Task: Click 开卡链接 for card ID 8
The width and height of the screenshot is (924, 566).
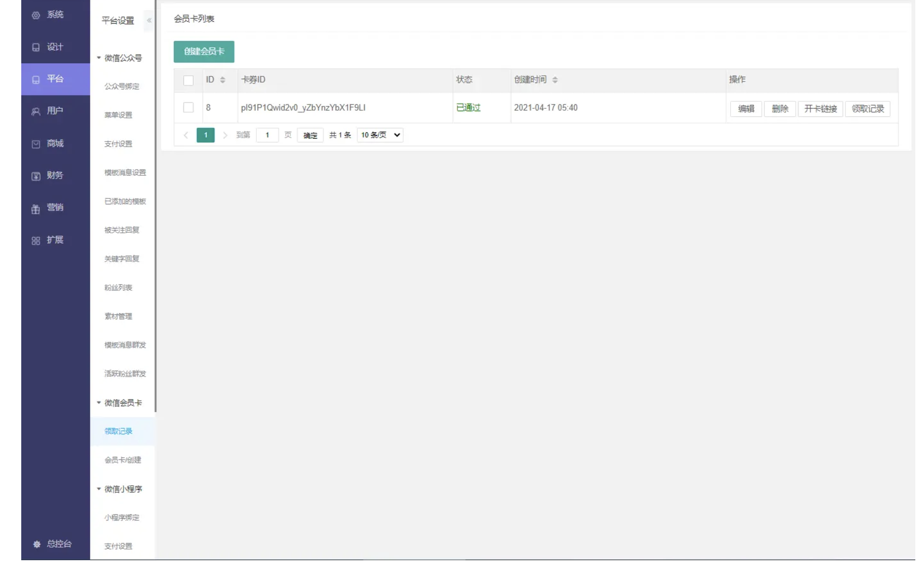Action: (820, 109)
